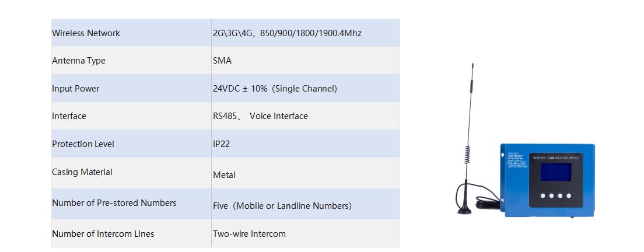Screen dimensions: 644x252
Task: Click the 'RS485, Voice Interface' value
Action: tap(260, 116)
